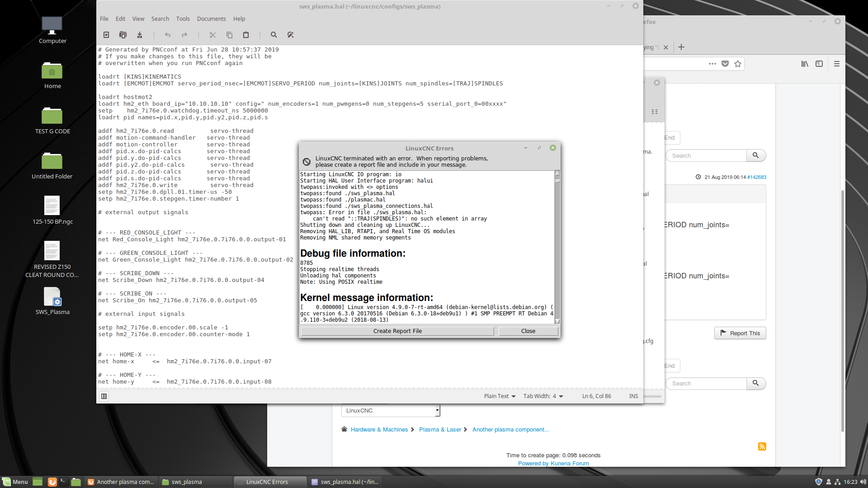Switch to the LinuxCNC Errors taskbar window
Image resolution: width=868 pixels, height=488 pixels.
pyautogui.click(x=270, y=482)
